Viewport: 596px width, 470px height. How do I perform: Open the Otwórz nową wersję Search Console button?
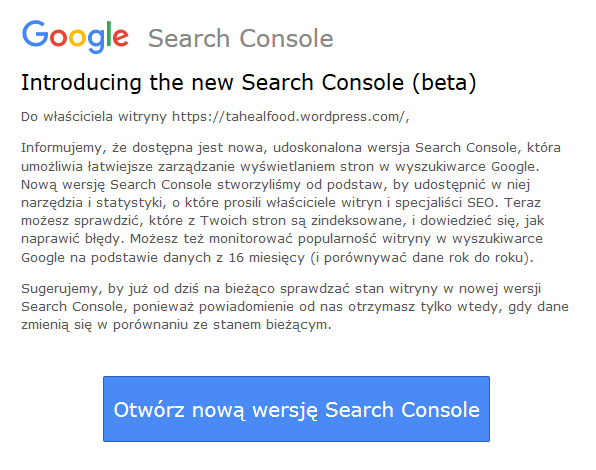pos(296,409)
